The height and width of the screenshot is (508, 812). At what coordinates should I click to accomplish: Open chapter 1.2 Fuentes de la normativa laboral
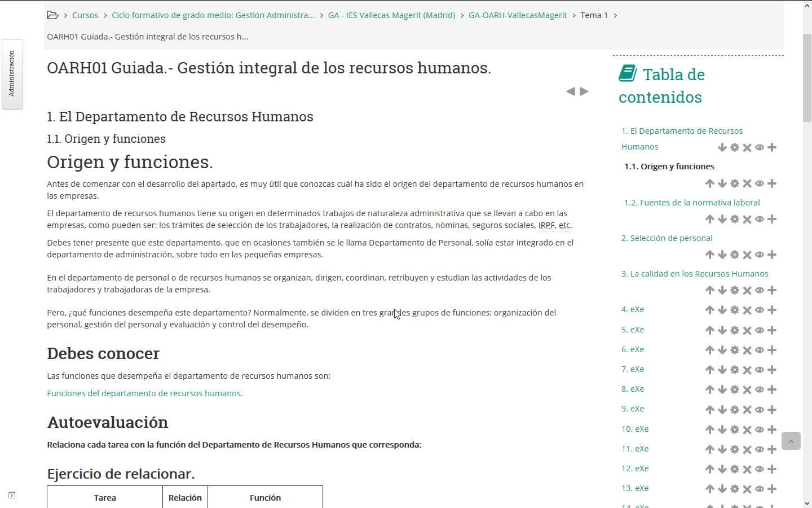point(692,203)
